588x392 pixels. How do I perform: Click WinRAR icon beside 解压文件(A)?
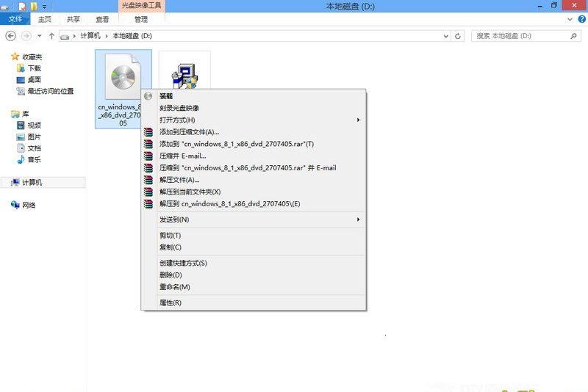148,180
